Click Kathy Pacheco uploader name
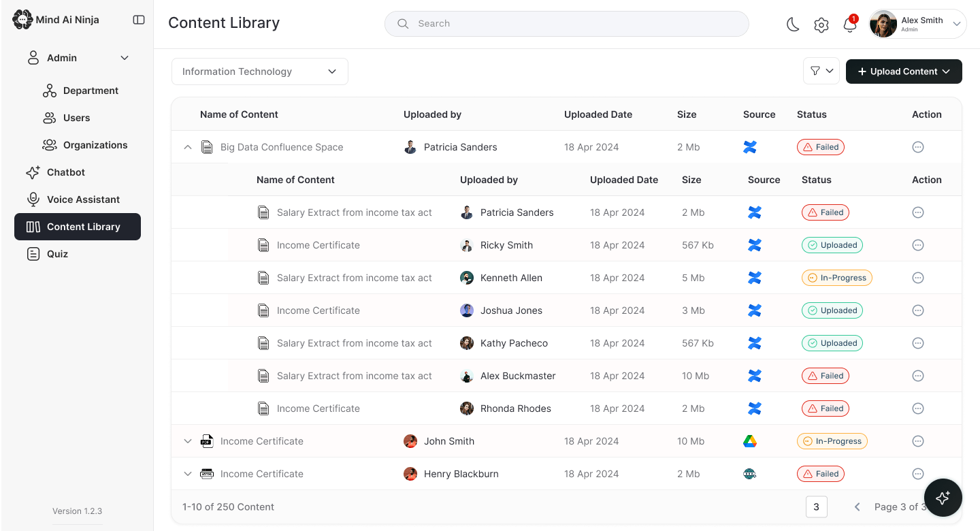Viewport: 980px width, 531px height. 514,343
